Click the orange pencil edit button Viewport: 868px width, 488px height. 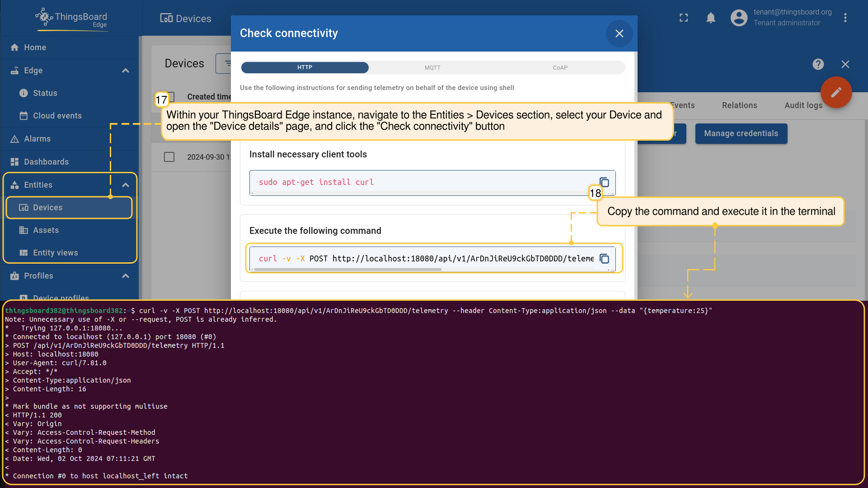pyautogui.click(x=836, y=93)
